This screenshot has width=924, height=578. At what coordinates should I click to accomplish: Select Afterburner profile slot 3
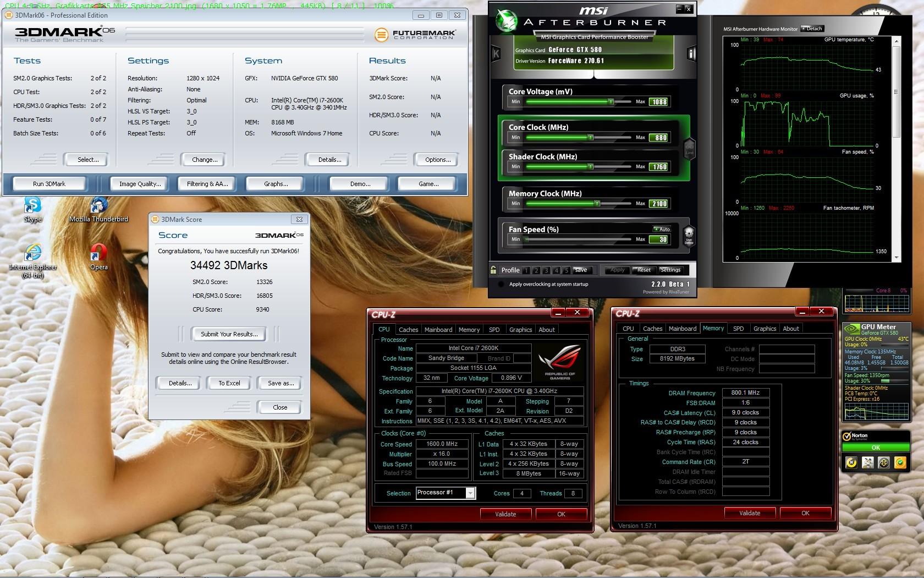click(546, 270)
